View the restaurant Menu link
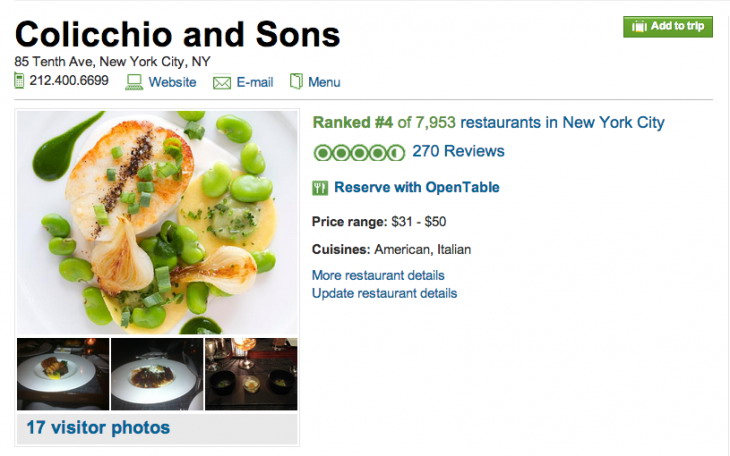The image size is (730, 456). [x=324, y=82]
